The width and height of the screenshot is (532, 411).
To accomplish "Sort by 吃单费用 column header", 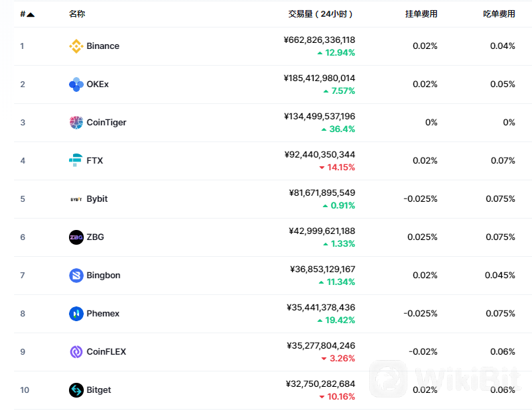I will pos(498,14).
